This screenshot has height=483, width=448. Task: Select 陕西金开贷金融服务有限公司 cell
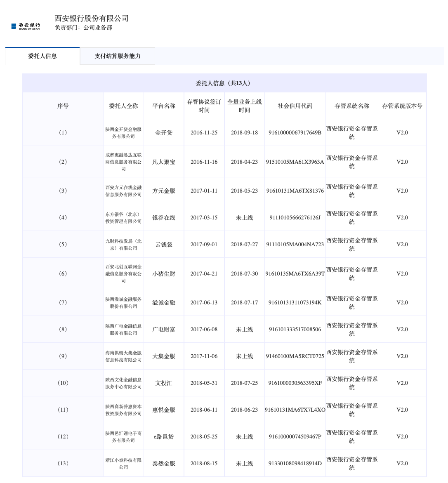click(124, 133)
